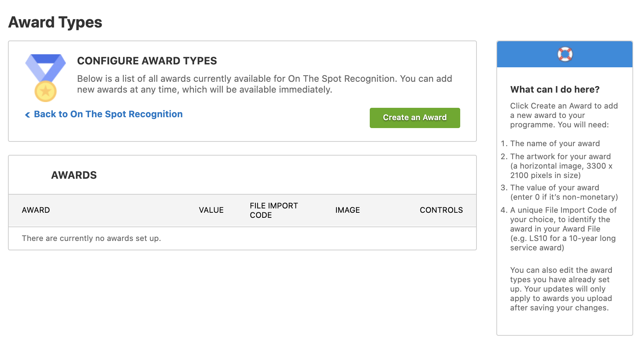This screenshot has width=644, height=356.
Task: Click the AWARD column header
Action: point(36,210)
